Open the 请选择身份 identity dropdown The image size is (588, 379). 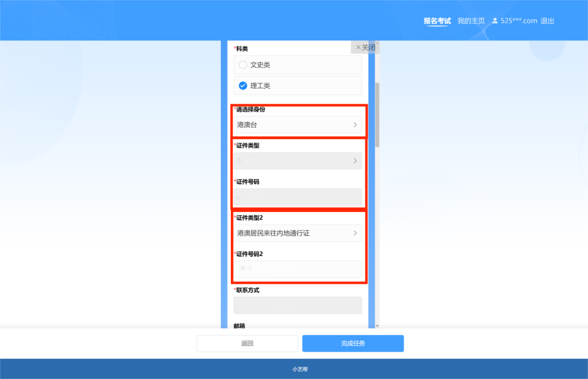coord(298,124)
